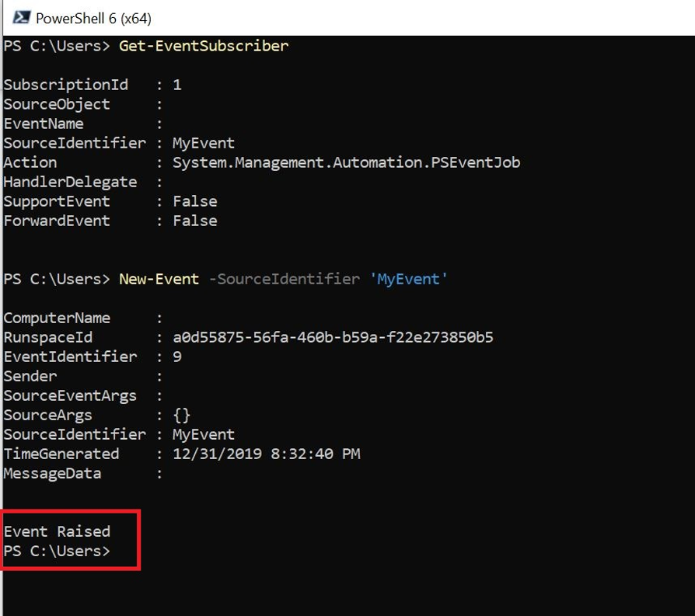Screen dimensions: 695x616
Task: Click the first 'PS C:\Users>' prompt at top
Action: 57,46
